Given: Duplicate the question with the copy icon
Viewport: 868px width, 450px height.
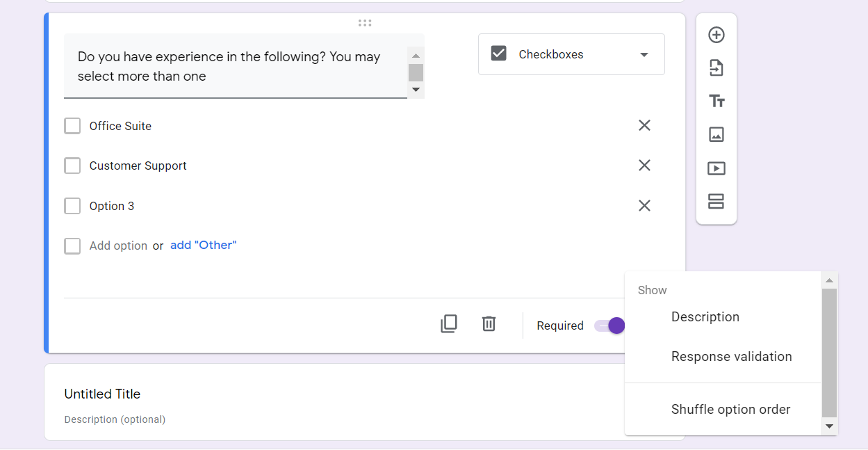Looking at the screenshot, I should click(449, 324).
